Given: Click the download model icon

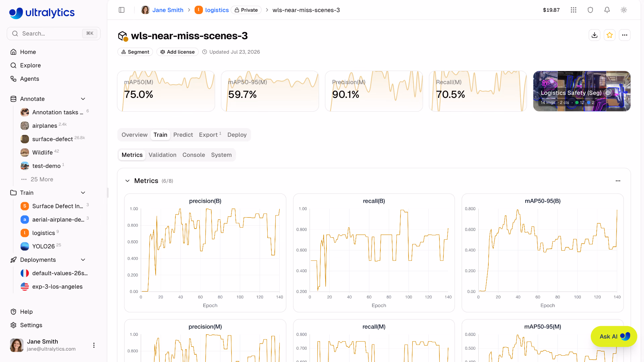Looking at the screenshot, I should 594,35.
